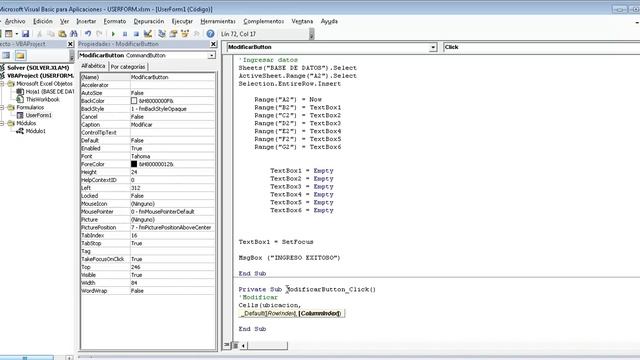Open the Insertar menu
The image size is (640, 360).
(x=86, y=21)
